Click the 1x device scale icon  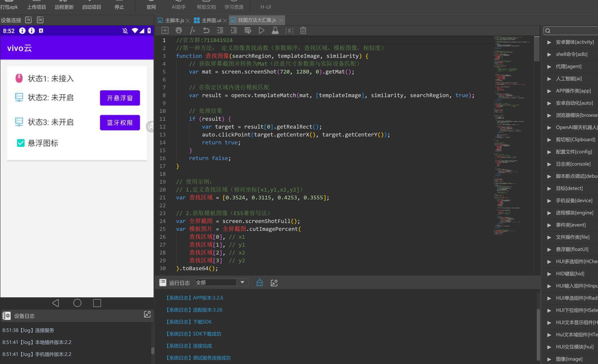click(28, 20)
